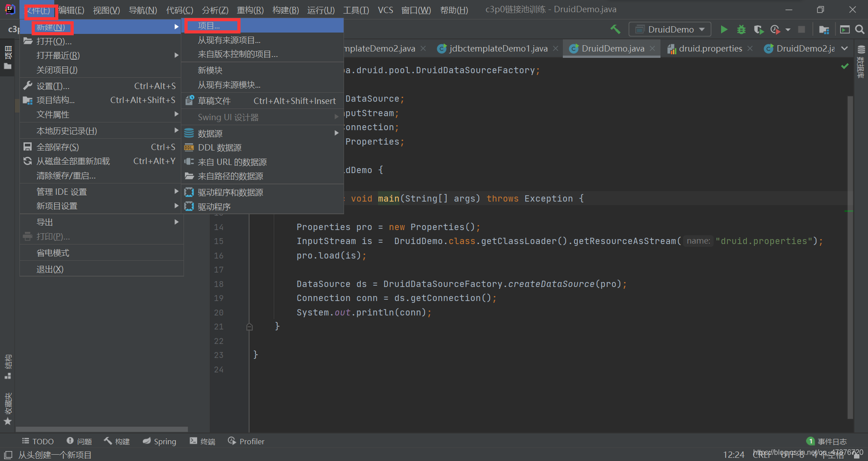Create a 草稿文件 scratch file
This screenshot has height=461, width=868.
click(x=262, y=101)
